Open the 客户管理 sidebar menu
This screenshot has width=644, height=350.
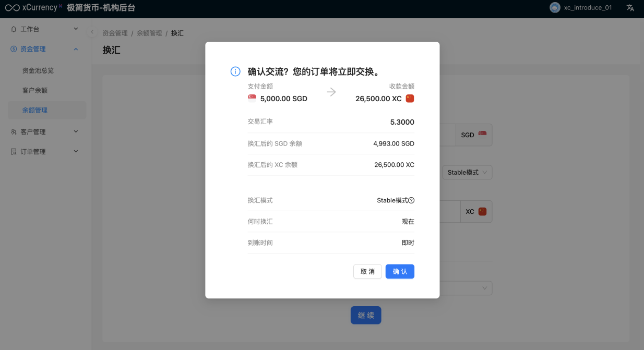pos(46,132)
